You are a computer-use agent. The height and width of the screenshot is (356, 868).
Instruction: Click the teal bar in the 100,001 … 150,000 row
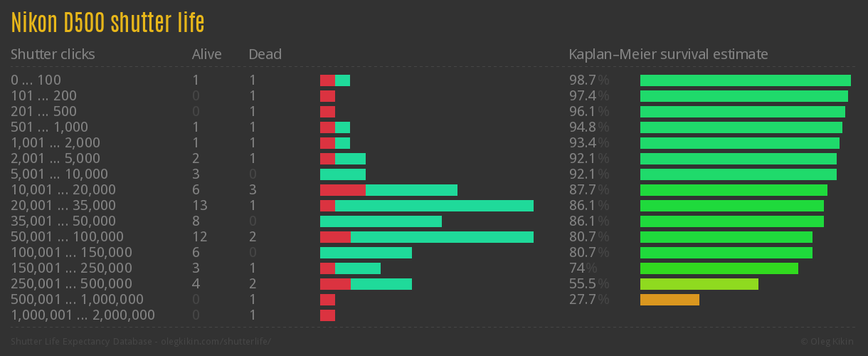click(366, 253)
